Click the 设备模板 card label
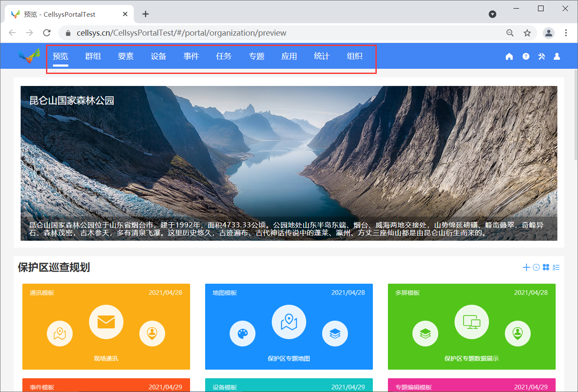 tap(225, 387)
